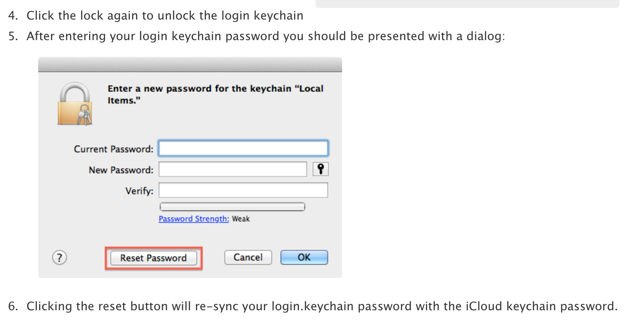Focus the New Password field
The height and width of the screenshot is (322, 644).
click(x=233, y=169)
